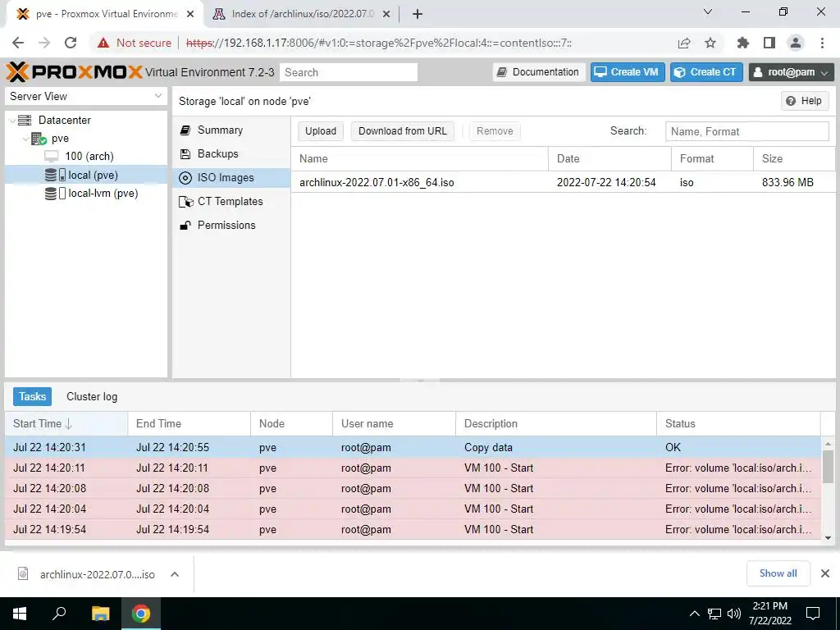Focus the Proxmox header Search field
The image size is (840, 630).
(x=348, y=72)
